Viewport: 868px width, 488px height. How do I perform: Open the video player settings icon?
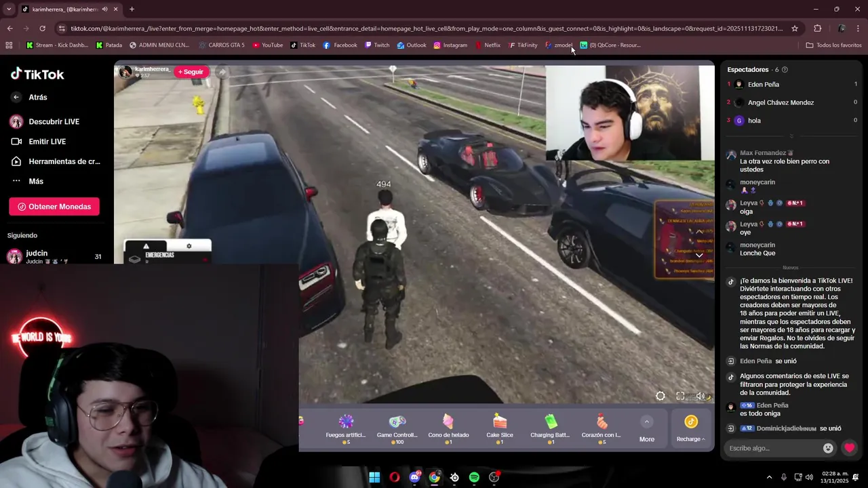tap(660, 396)
